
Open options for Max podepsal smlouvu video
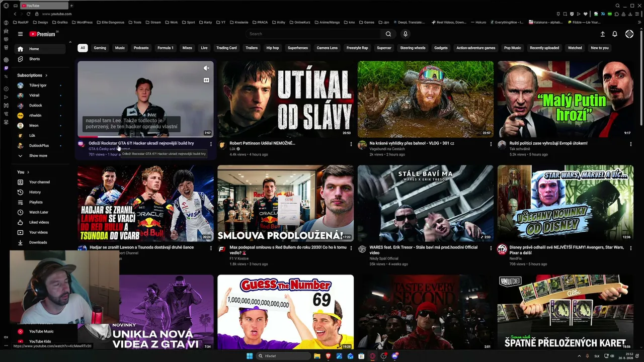coord(351,248)
